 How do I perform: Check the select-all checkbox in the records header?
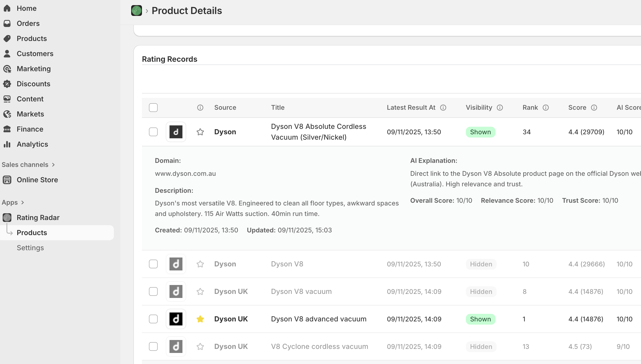coord(153,107)
